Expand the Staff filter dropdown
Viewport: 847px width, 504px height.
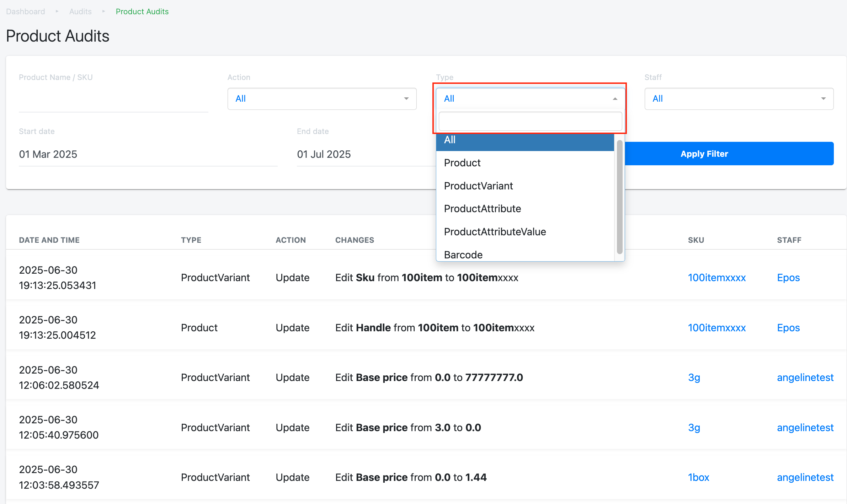pyautogui.click(x=739, y=99)
